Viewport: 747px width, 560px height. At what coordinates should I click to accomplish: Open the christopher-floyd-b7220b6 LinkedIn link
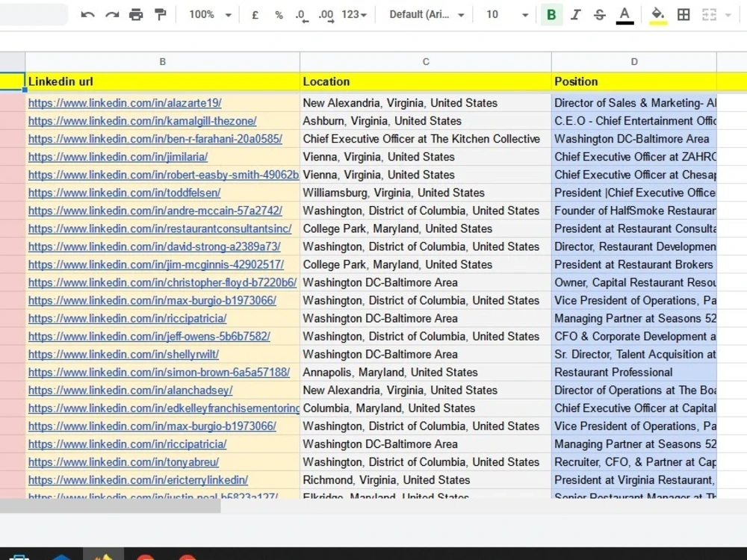(162, 282)
